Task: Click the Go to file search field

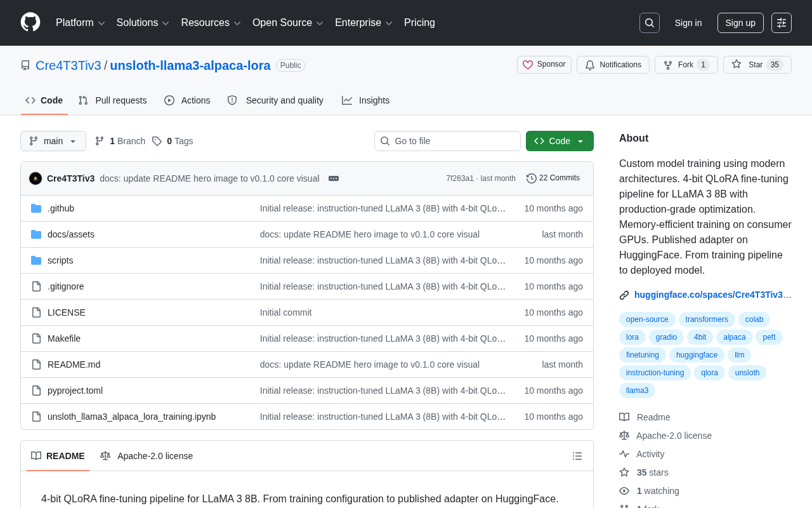Action: click(x=447, y=141)
